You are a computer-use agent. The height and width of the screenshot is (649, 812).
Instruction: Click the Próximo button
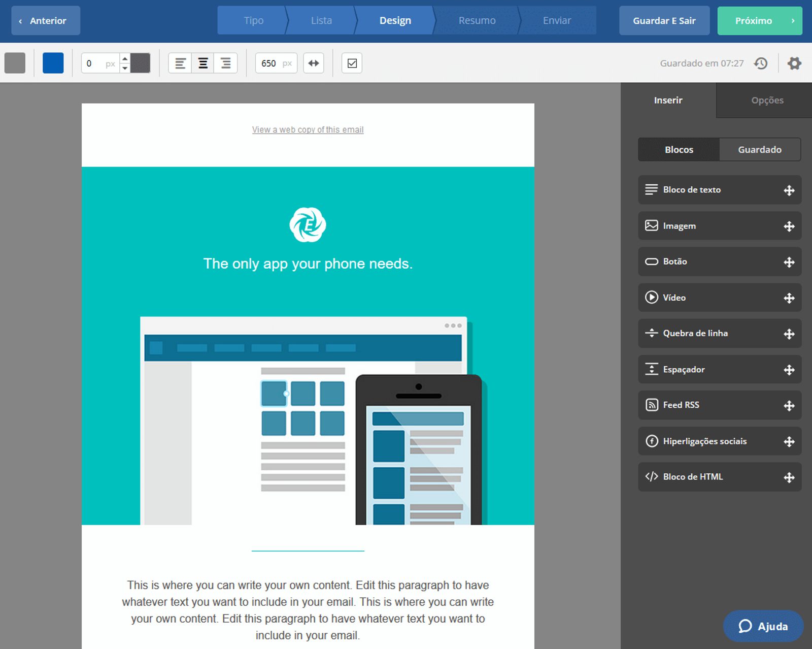[759, 21]
